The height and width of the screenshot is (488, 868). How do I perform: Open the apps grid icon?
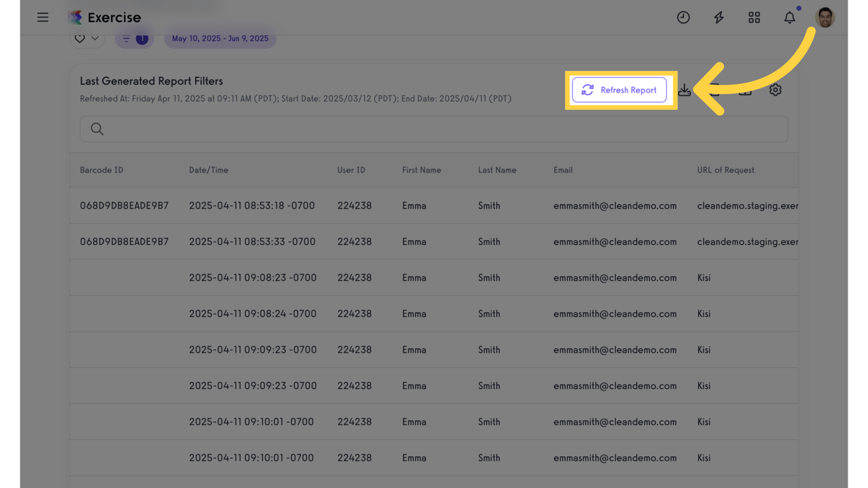[754, 18]
